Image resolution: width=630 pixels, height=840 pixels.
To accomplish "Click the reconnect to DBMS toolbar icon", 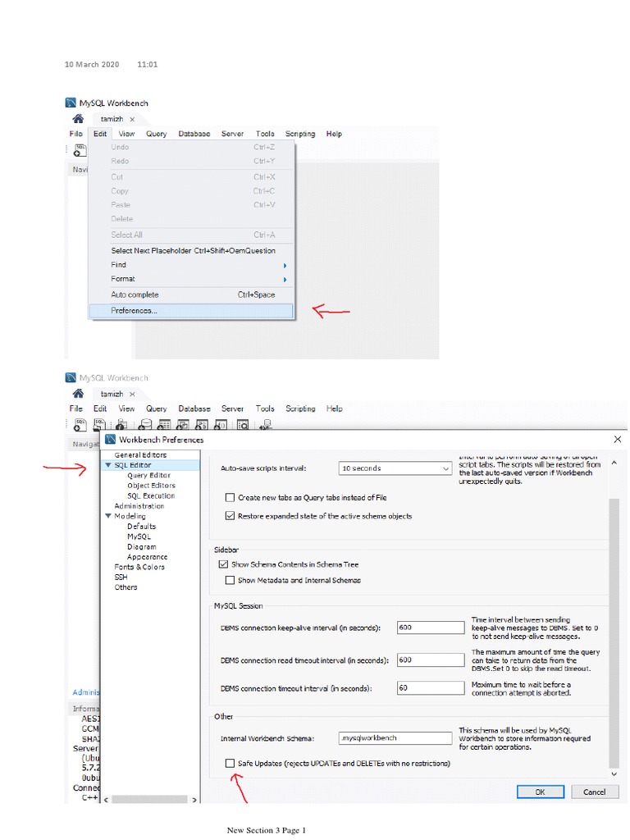I will coord(266,425).
